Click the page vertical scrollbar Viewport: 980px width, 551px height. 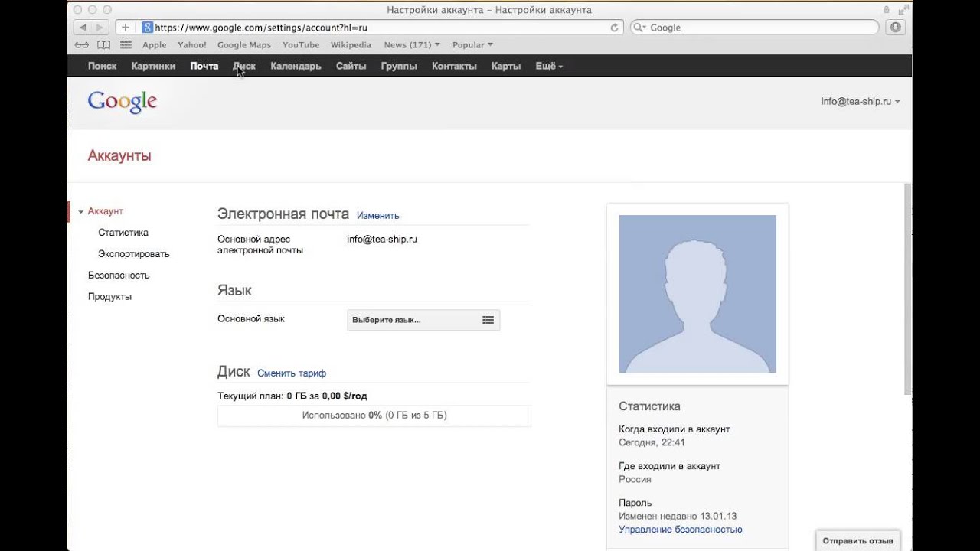coord(908,289)
